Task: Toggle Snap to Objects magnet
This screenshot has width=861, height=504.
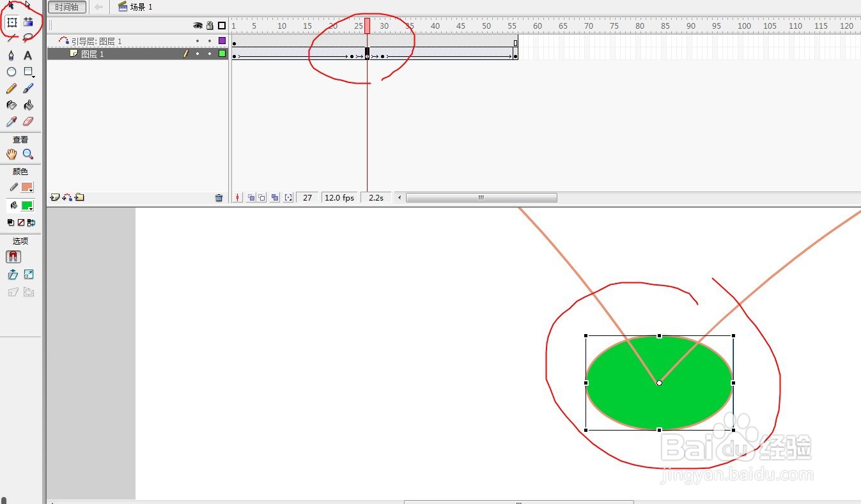Action: (x=13, y=256)
